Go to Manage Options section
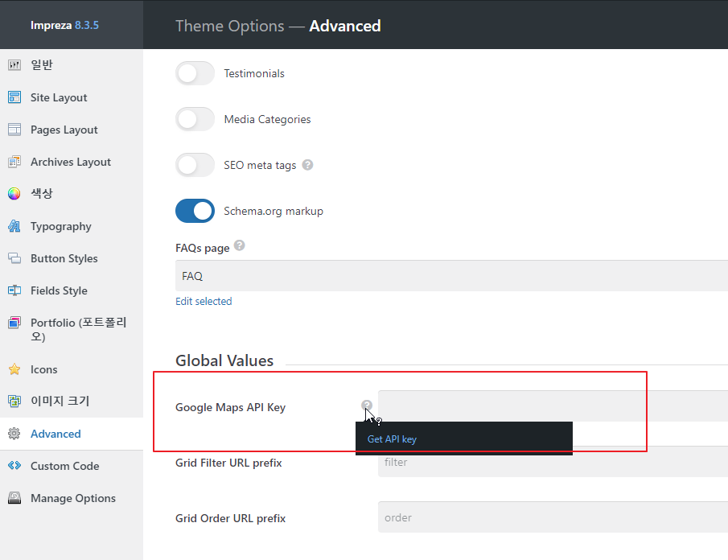Viewport: 728px width, 560px height. click(72, 498)
